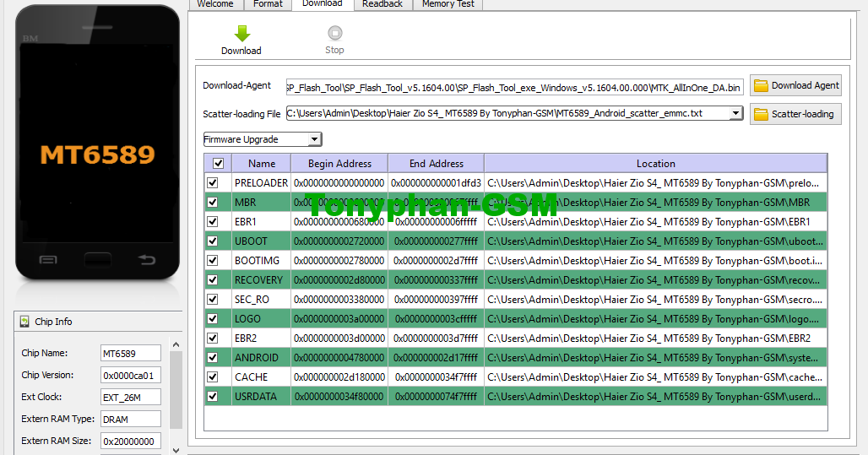Screen dimensions: 868x455
Task: Uncheck the EBR1 partition checkbox
Action: pos(213,221)
